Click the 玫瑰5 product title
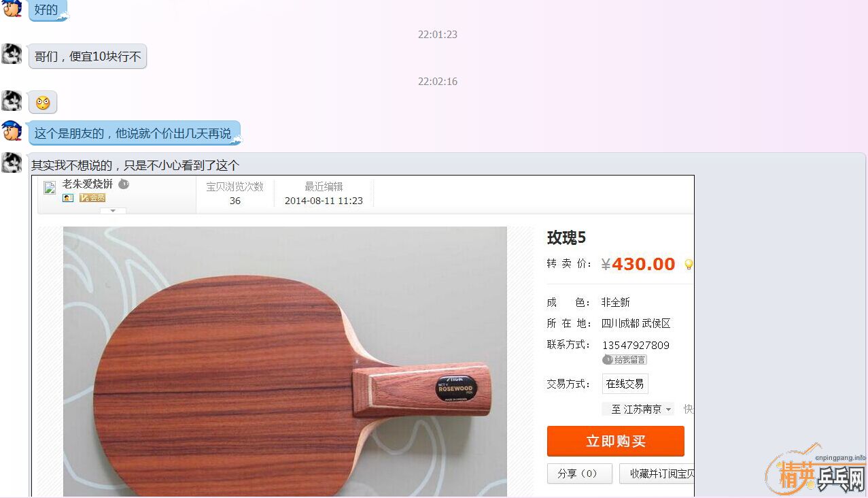The width and height of the screenshot is (868, 498). (566, 237)
